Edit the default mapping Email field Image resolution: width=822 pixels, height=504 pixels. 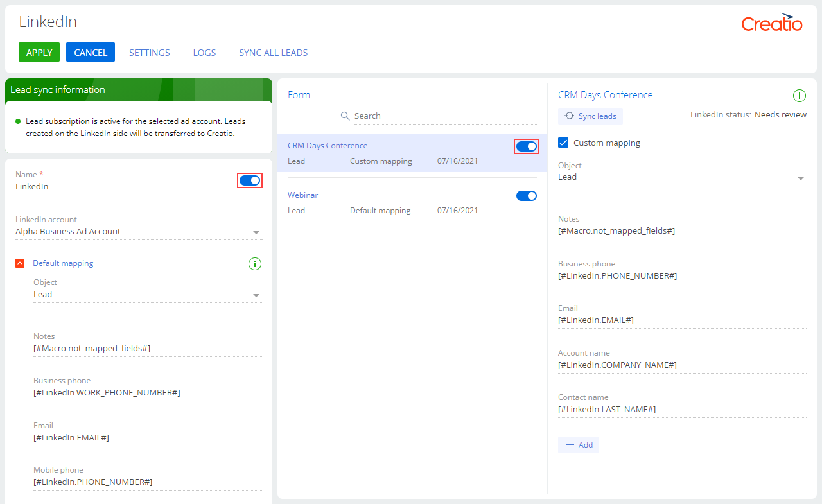pos(148,438)
